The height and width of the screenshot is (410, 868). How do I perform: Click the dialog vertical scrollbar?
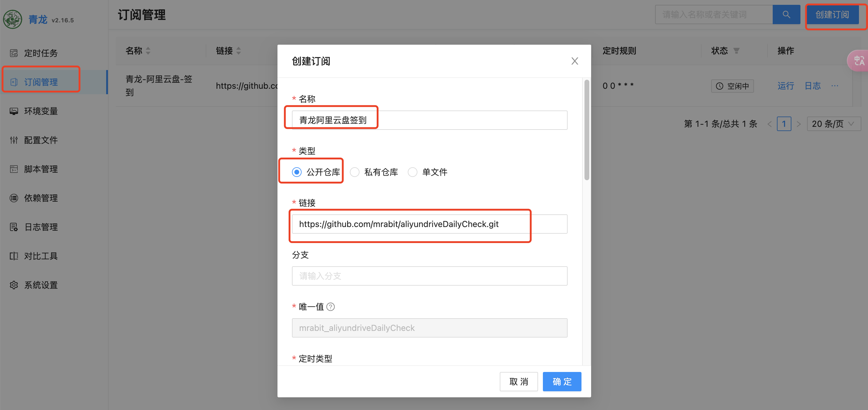tap(587, 130)
